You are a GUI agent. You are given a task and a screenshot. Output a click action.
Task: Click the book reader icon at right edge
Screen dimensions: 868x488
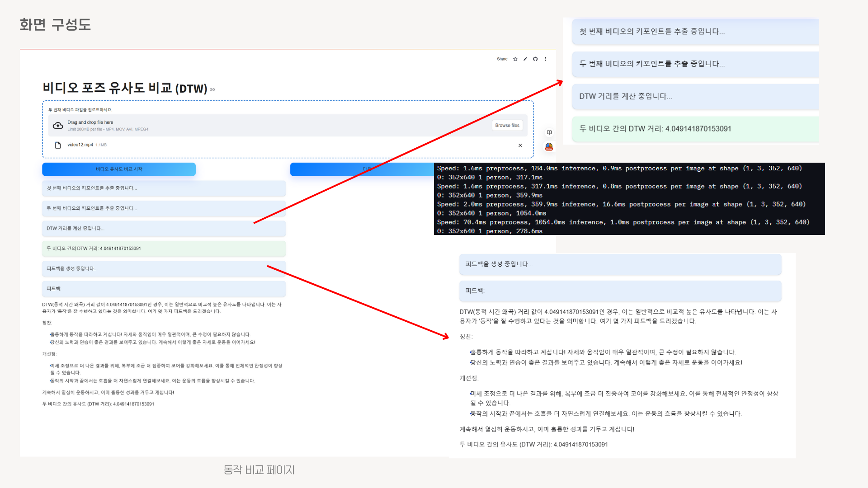click(549, 132)
